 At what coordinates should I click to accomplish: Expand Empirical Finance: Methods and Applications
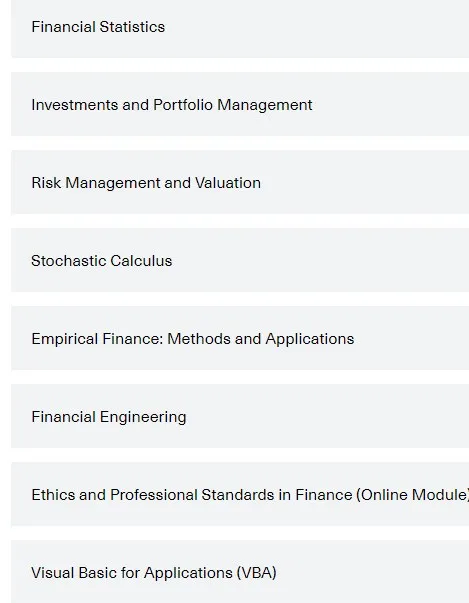pyautogui.click(x=240, y=338)
